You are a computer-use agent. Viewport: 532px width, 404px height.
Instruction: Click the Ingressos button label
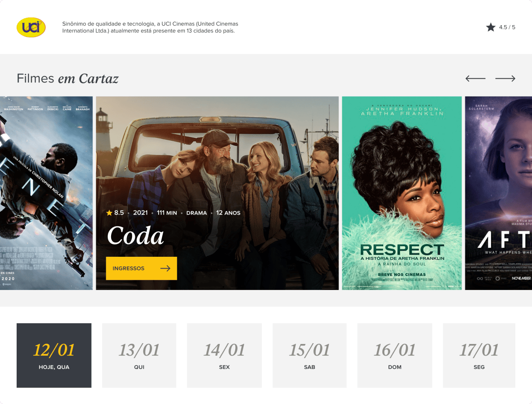[x=129, y=268]
